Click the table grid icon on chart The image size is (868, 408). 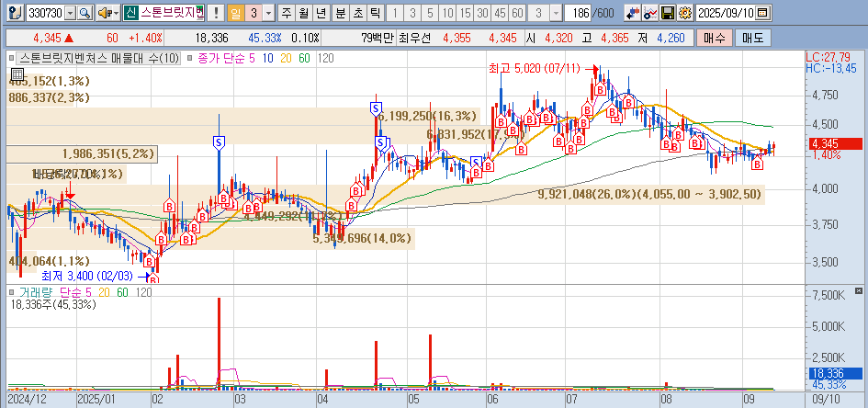17,74
